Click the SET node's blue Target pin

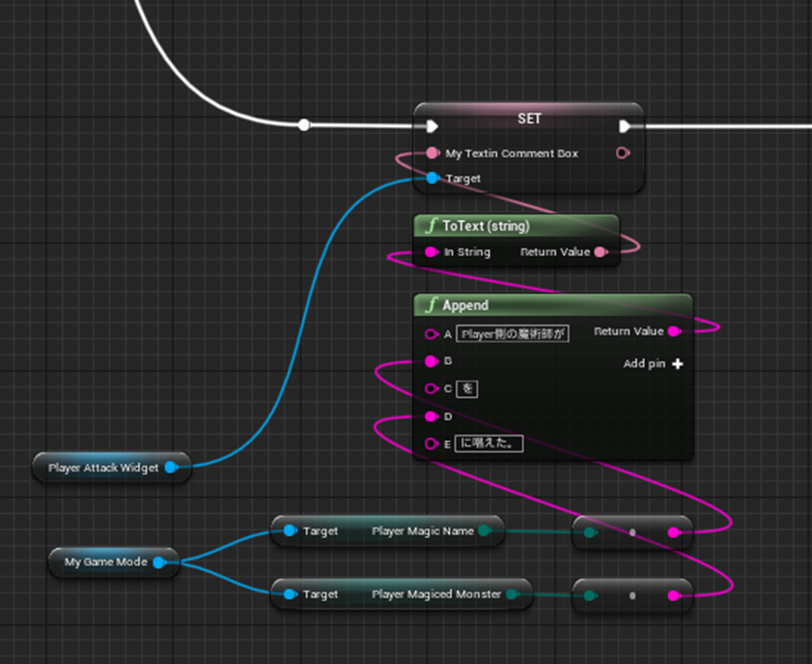[x=433, y=178]
